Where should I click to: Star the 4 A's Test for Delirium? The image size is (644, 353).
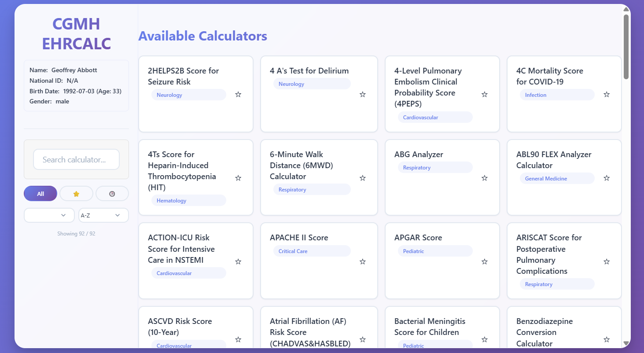point(363,94)
